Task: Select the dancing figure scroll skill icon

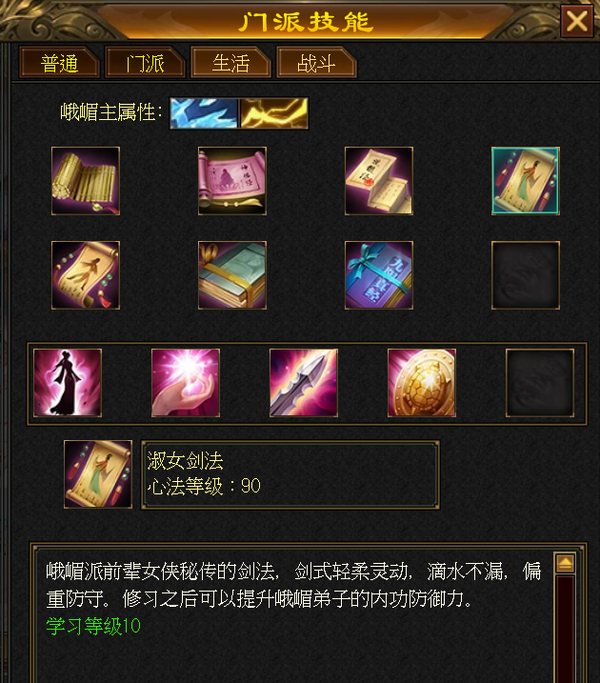Action: point(85,275)
